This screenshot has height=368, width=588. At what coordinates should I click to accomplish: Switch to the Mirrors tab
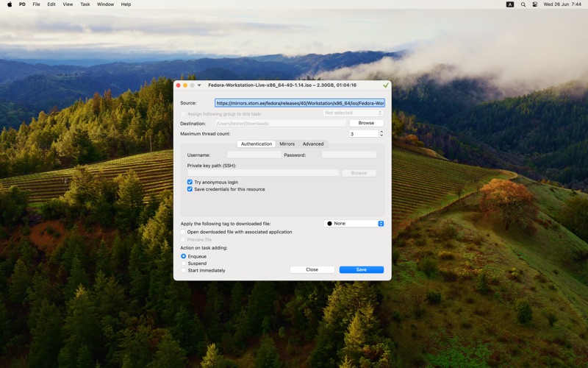[287, 144]
